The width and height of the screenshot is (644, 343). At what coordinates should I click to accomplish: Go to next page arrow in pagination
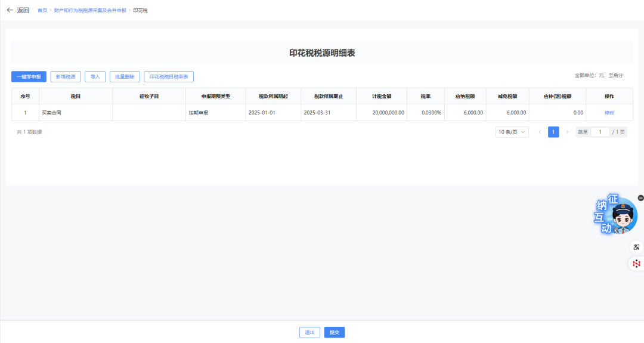[567, 132]
